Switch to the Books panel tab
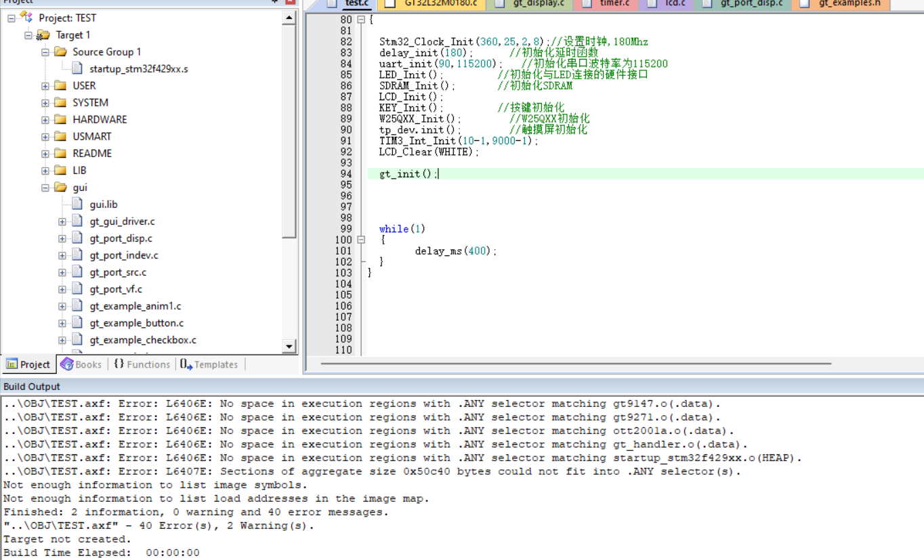This screenshot has height=560, width=924. 81,364
